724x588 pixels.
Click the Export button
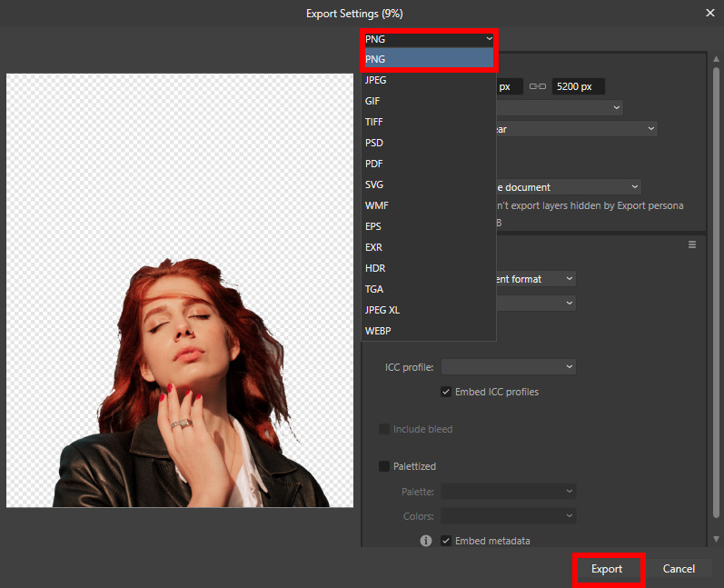pyautogui.click(x=607, y=569)
